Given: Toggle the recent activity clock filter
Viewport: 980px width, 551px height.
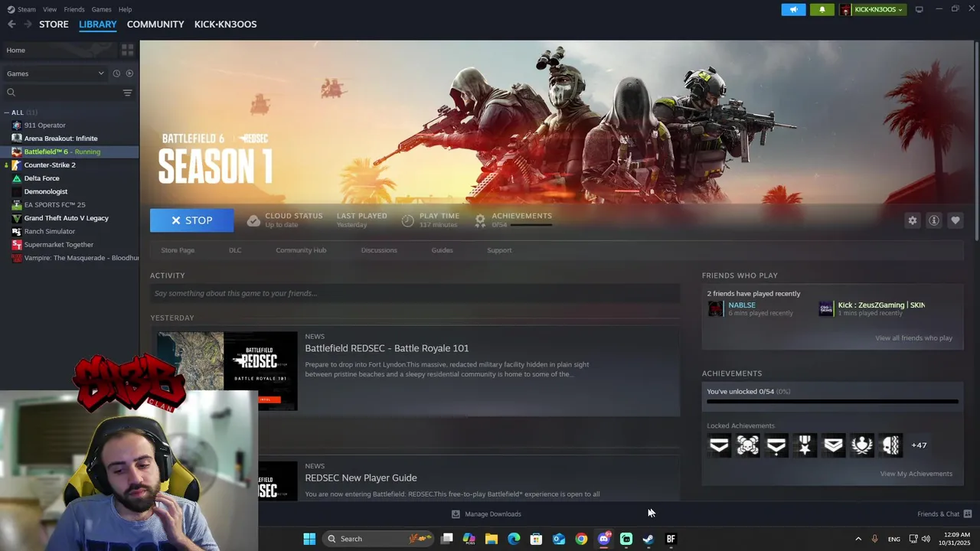Looking at the screenshot, I should click(x=116, y=73).
